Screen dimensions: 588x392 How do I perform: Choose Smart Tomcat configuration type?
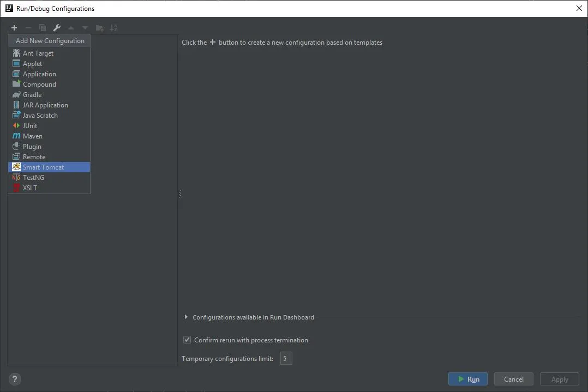tap(49, 167)
